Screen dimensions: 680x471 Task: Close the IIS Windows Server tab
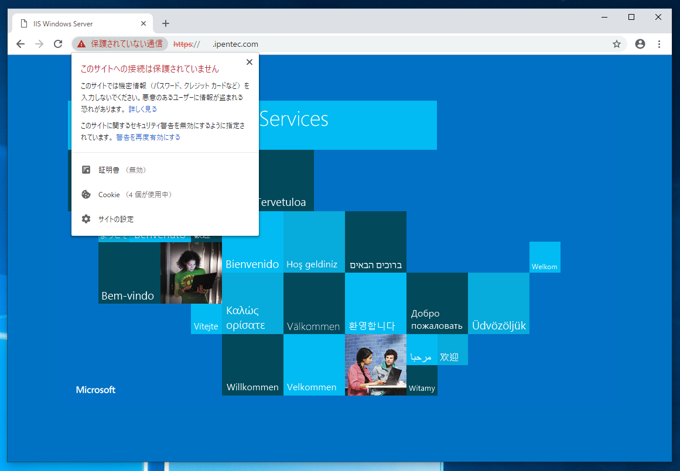point(144,23)
